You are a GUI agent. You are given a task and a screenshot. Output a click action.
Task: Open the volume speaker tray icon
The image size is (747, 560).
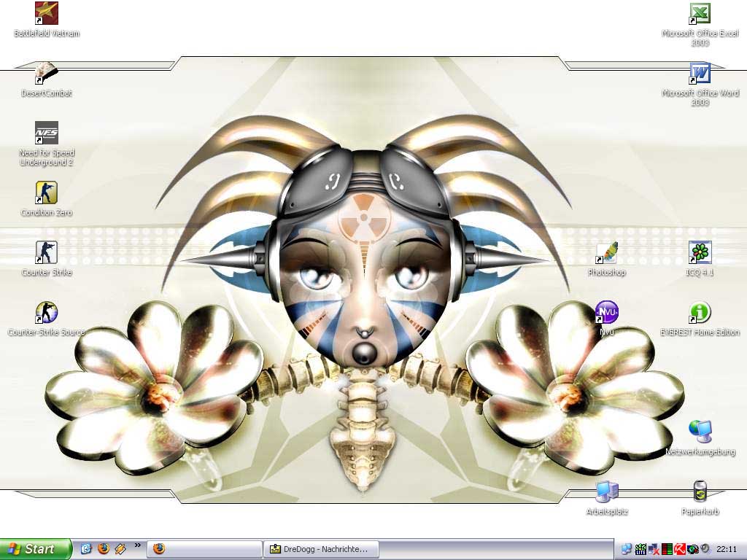pos(705,548)
